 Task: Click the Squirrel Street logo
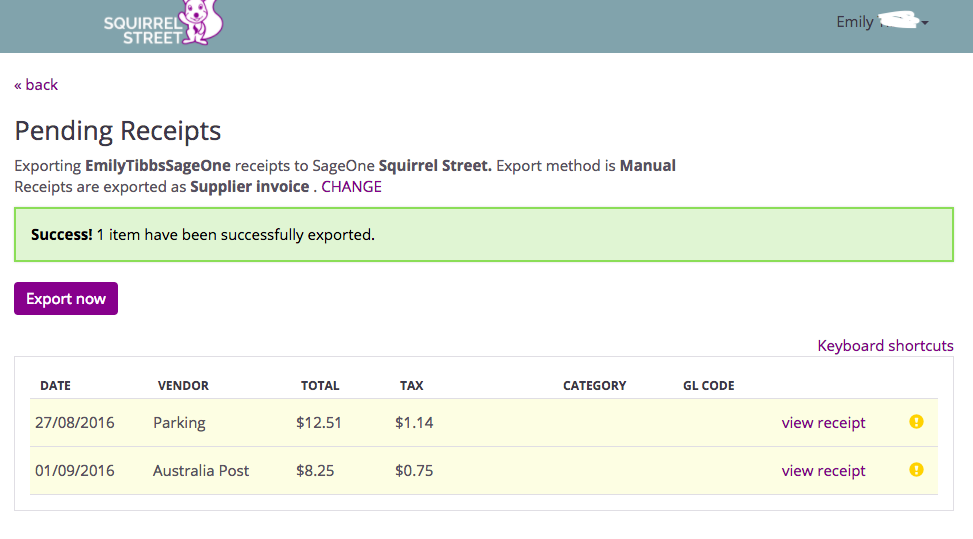(163, 24)
